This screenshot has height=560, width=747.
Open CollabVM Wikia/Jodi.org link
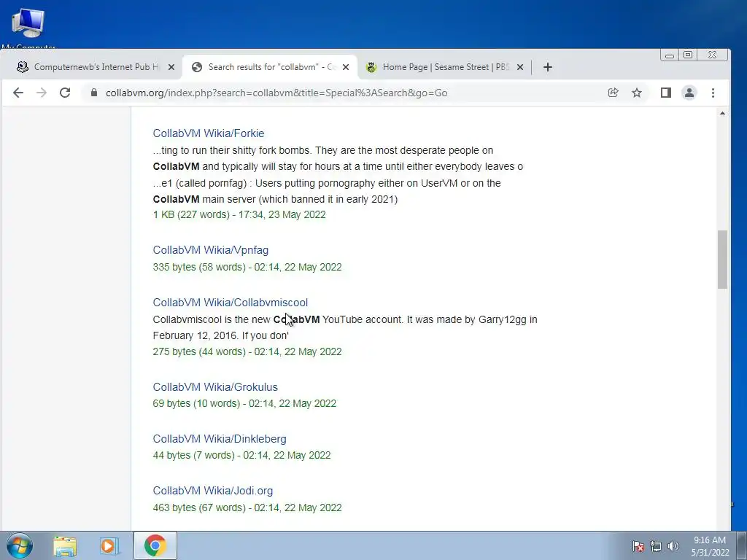[213, 491]
